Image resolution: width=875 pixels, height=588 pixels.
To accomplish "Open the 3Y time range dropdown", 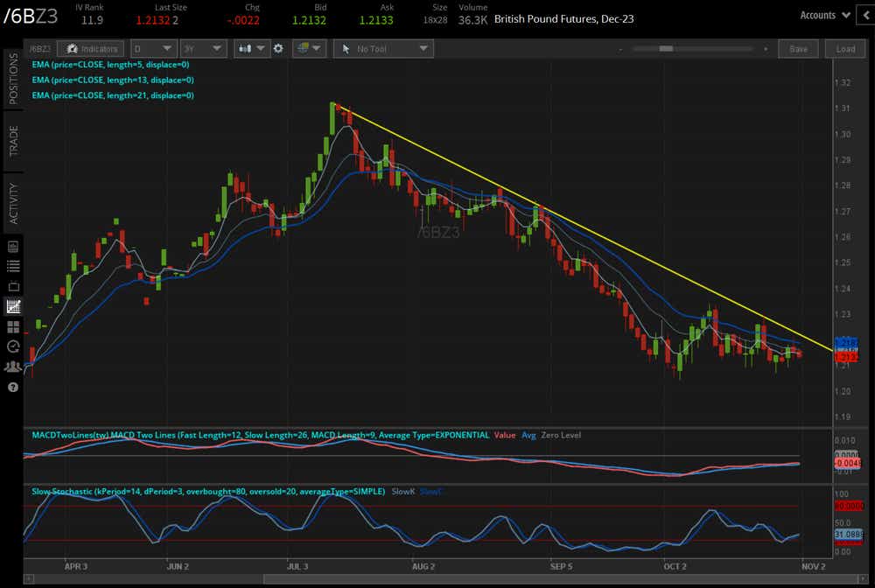I will tap(203, 49).
